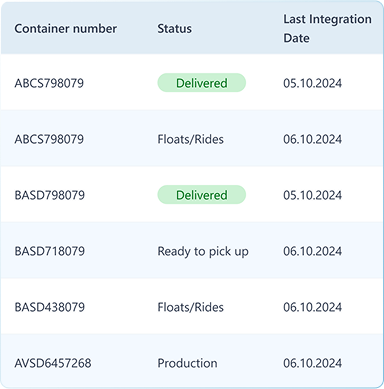Select the 06.10.2024 date in the BASD718079 row
384x389 pixels.
point(312,251)
